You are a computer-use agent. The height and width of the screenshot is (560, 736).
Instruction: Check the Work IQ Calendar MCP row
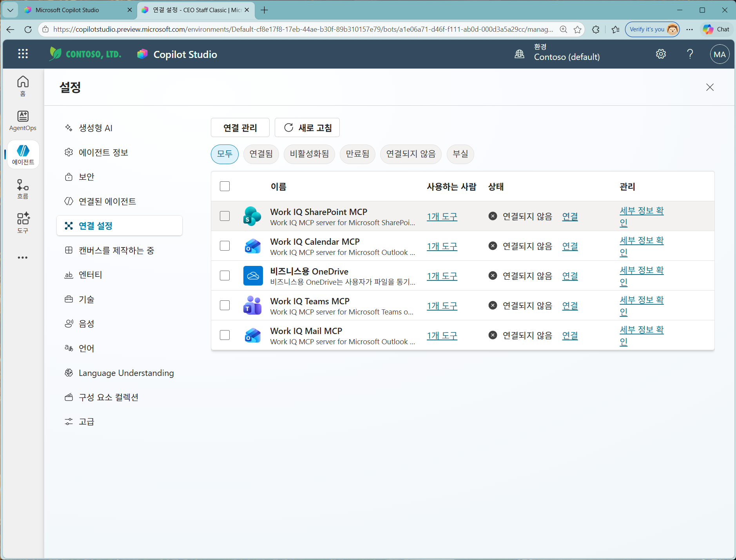coord(225,246)
